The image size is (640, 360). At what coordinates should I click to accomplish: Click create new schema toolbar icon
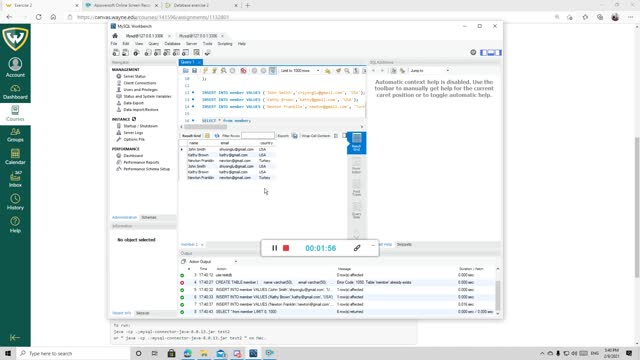(x=148, y=53)
